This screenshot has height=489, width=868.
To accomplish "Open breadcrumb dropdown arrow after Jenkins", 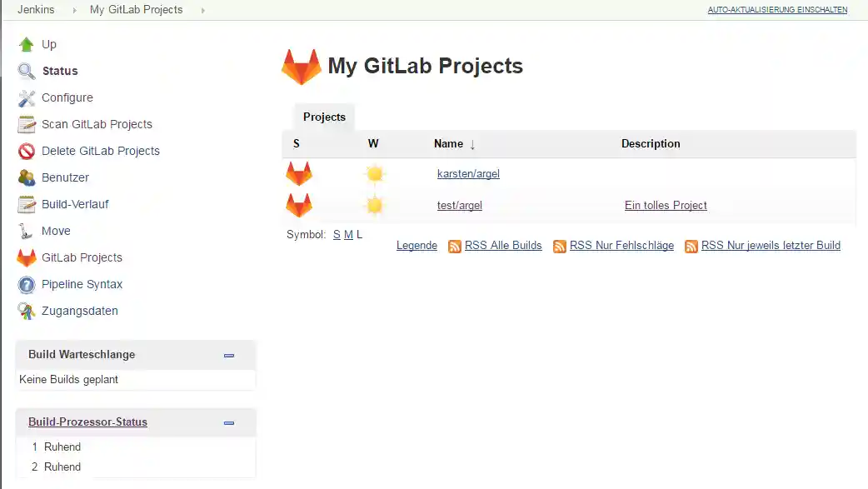I will coord(74,10).
